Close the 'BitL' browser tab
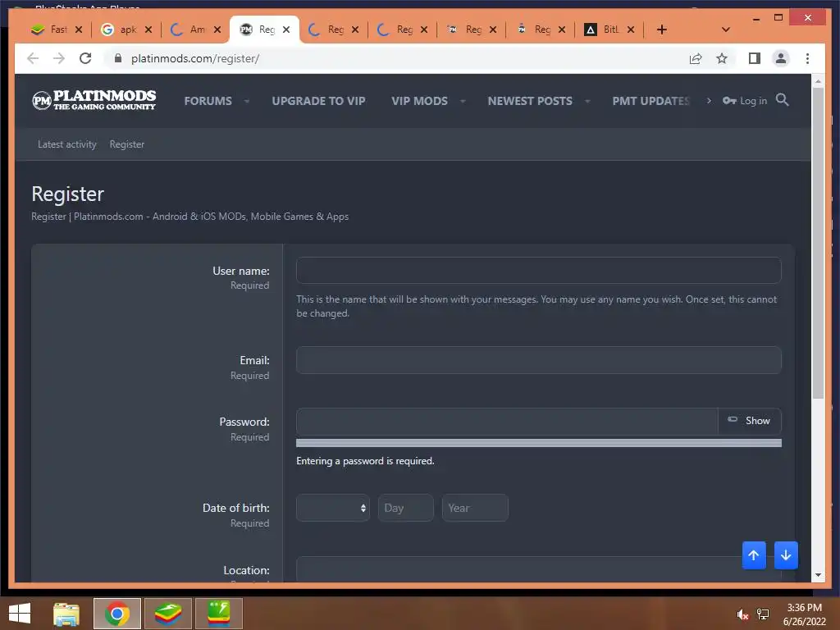This screenshot has width=840, height=630. pyautogui.click(x=631, y=30)
